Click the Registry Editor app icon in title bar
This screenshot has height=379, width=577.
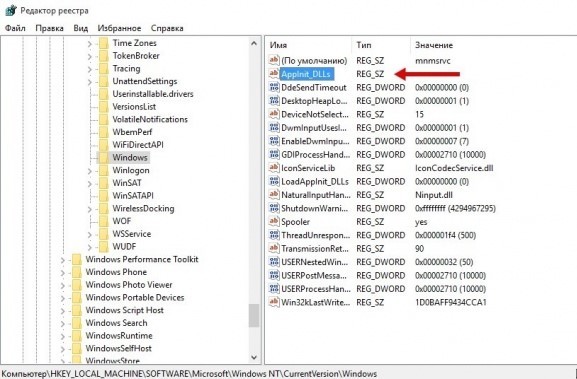point(10,10)
